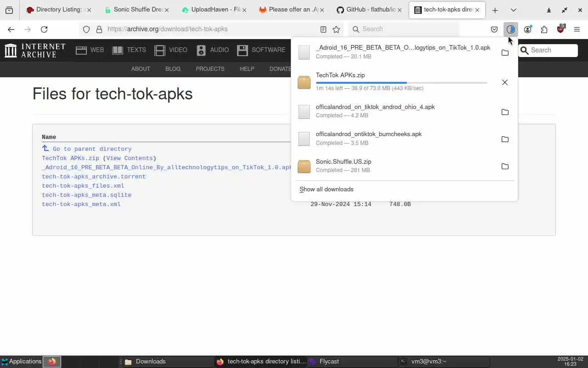Open the Internet Archive logo home link
The height and width of the screenshot is (368, 588).
35,50
